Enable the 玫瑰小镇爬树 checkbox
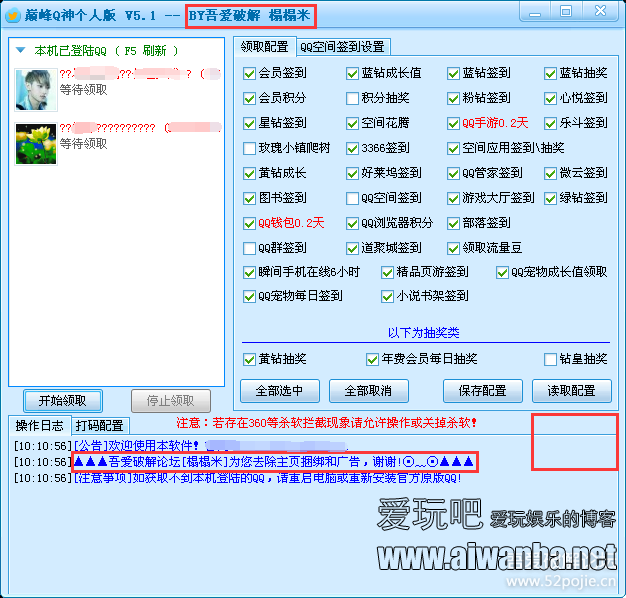Viewport: 626px width, 598px height. click(x=250, y=149)
